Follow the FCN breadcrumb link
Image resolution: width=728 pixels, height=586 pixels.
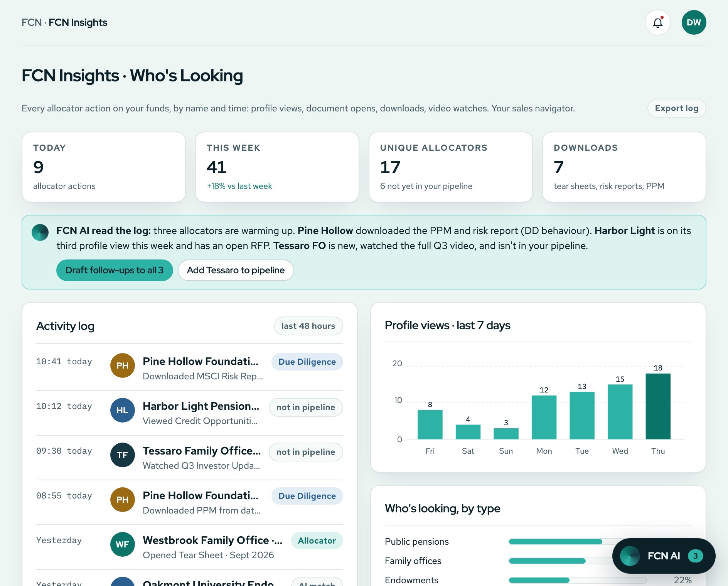click(32, 22)
